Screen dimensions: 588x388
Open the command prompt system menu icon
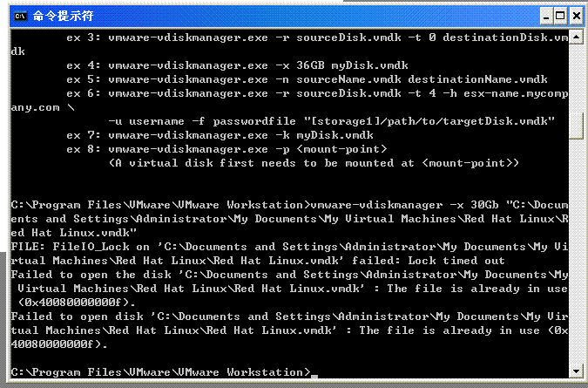click(20, 17)
